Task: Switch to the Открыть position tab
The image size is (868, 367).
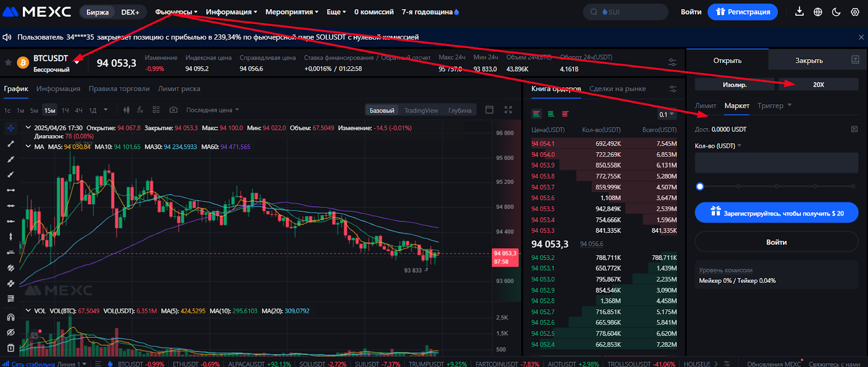Action: 727,60
